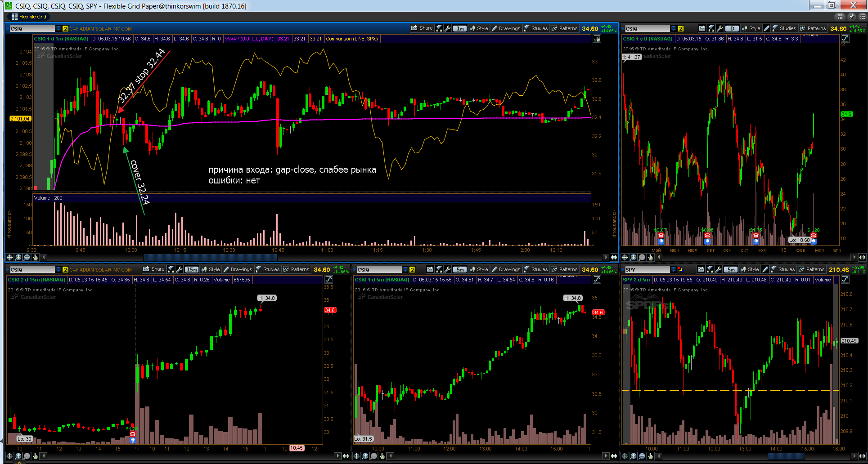Click yellow link number 2 in daily chart
868x464 pixels.
pos(680,29)
